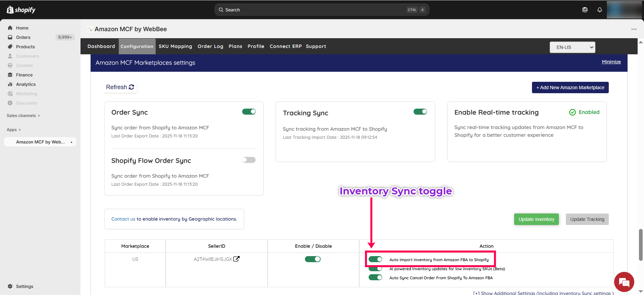Open the Order Log tab

[210, 46]
